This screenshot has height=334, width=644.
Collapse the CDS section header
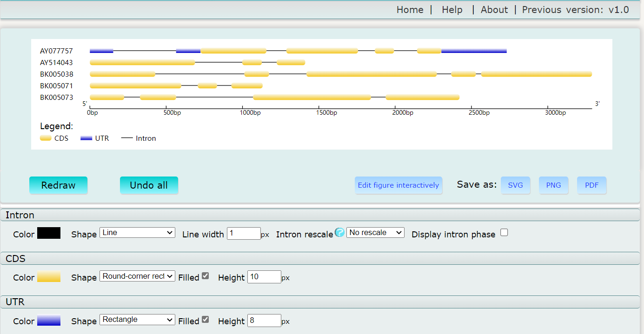pos(320,258)
